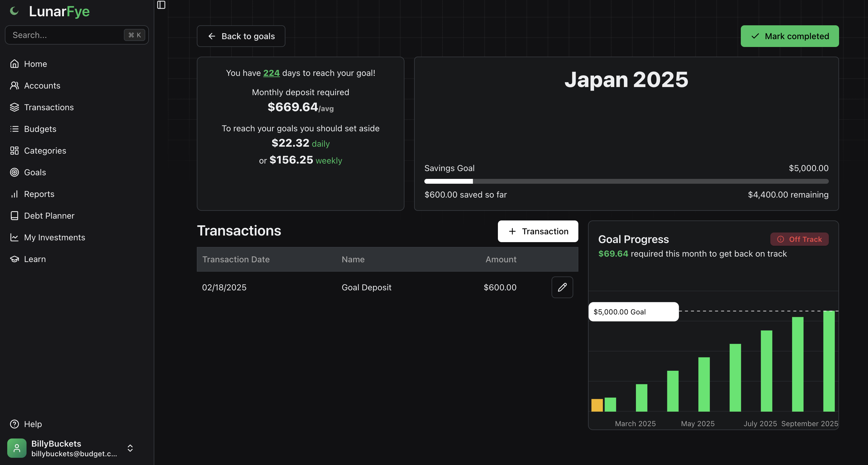Click the $69.64 required this month text
868x465 pixels.
coord(692,254)
